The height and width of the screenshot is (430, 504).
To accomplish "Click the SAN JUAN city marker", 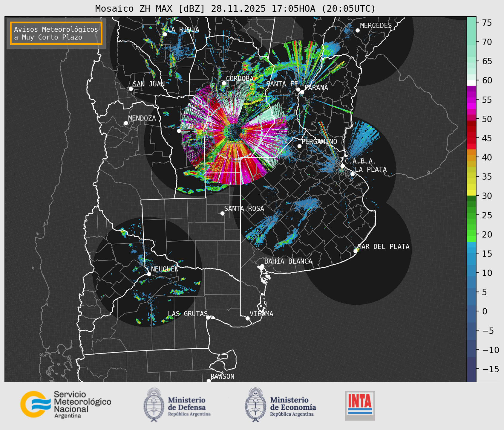I will [x=131, y=89].
